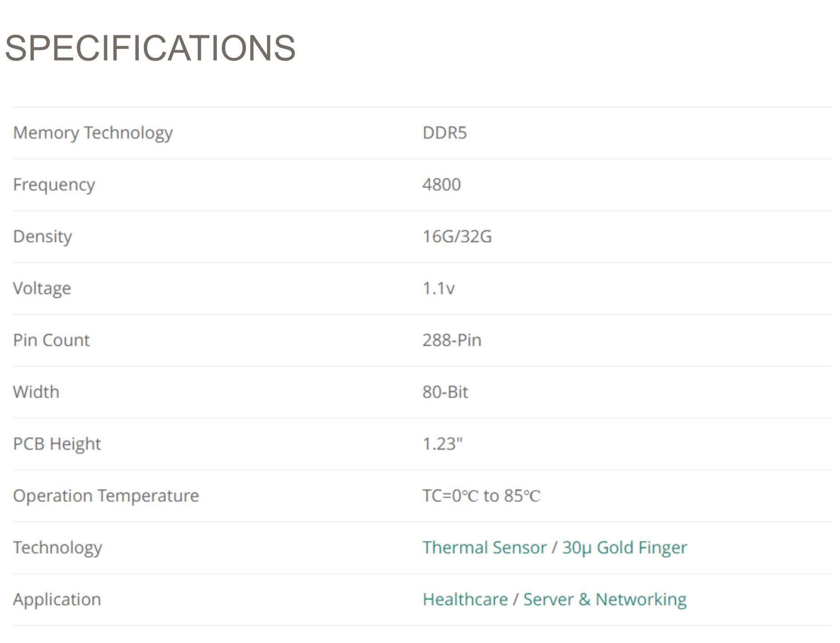The height and width of the screenshot is (643, 840).
Task: Select the Width row label
Action: click(x=36, y=392)
